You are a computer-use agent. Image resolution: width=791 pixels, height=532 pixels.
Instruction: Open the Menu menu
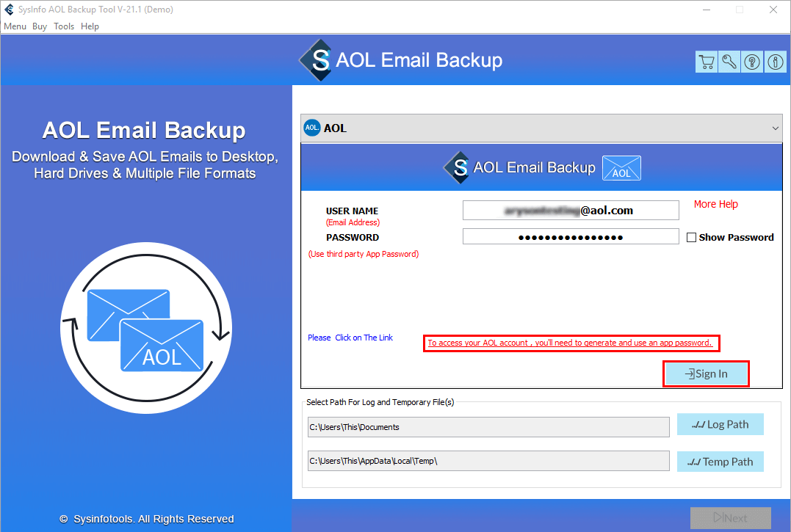15,26
